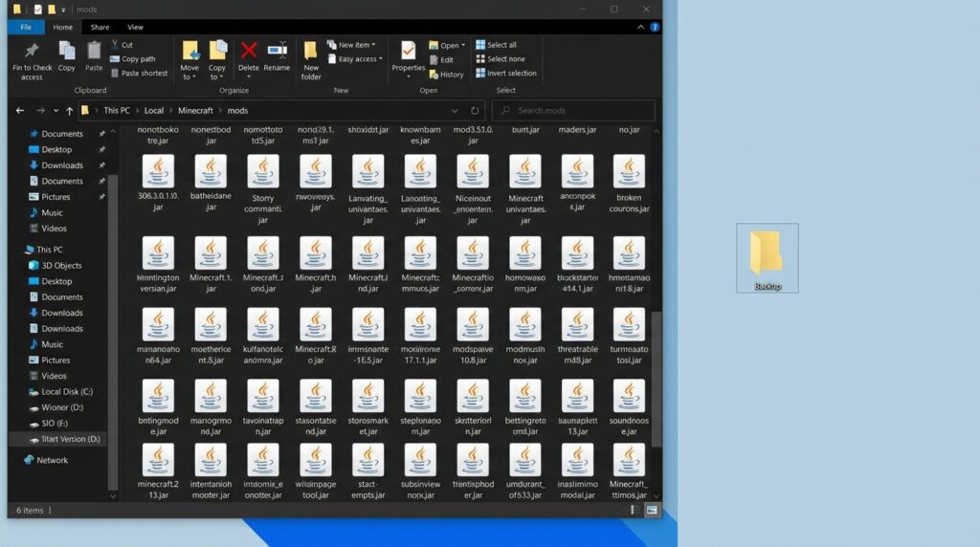This screenshot has width=980, height=547.
Task: Select the modspaive 10.8.jar file
Action: click(x=473, y=336)
